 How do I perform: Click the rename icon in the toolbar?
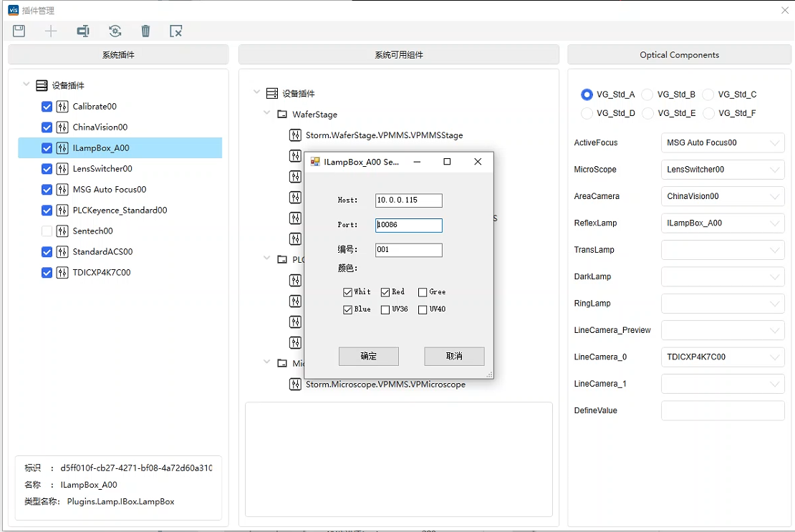pyautogui.click(x=83, y=31)
